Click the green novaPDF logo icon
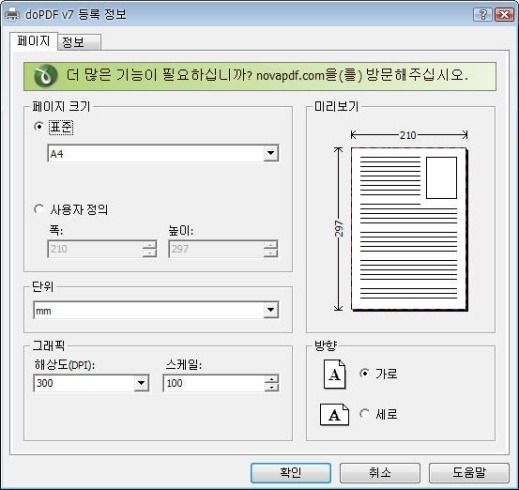Viewport: 519px width, 490px height. tap(46, 76)
